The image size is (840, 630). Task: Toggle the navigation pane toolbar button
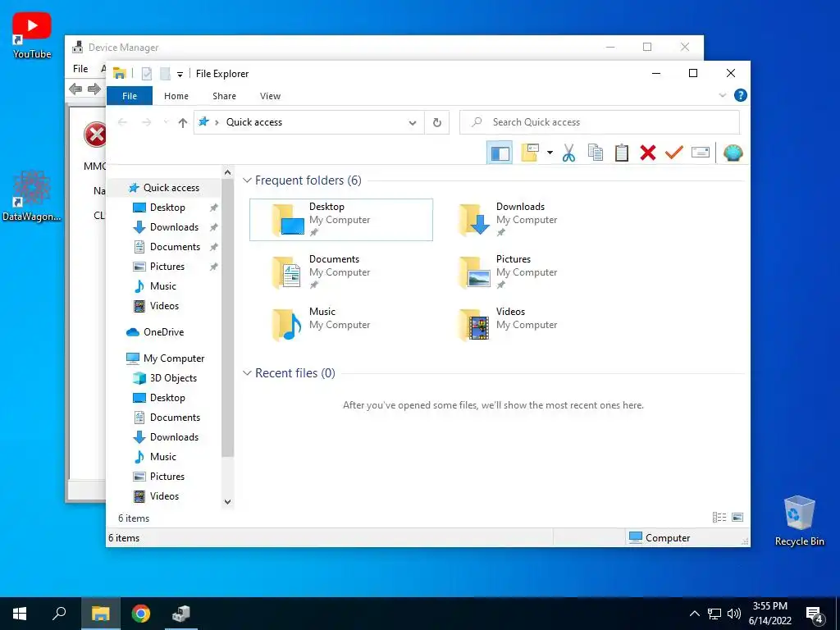tap(500, 153)
